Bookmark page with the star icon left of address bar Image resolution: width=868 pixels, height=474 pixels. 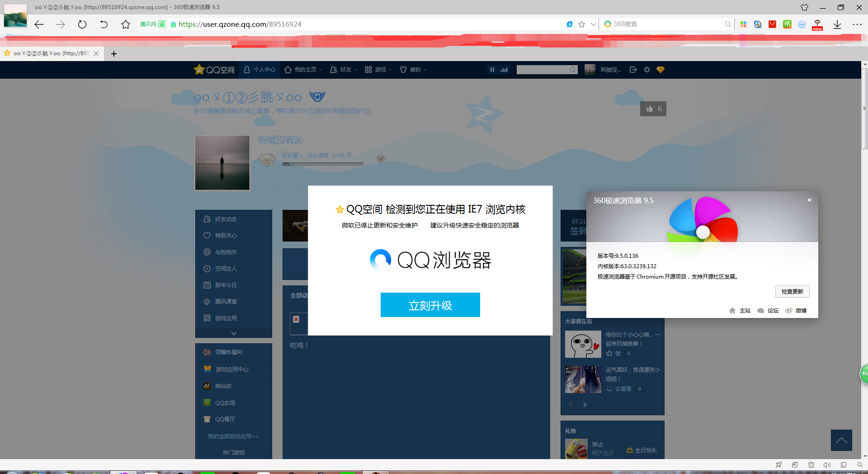pyautogui.click(x=126, y=24)
